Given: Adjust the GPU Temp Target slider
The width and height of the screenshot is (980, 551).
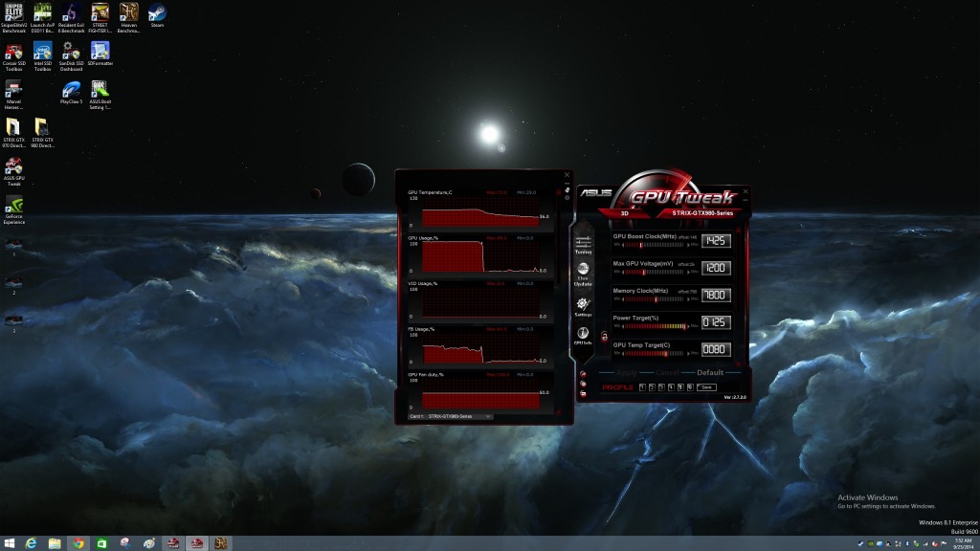Looking at the screenshot, I should pos(655,354).
